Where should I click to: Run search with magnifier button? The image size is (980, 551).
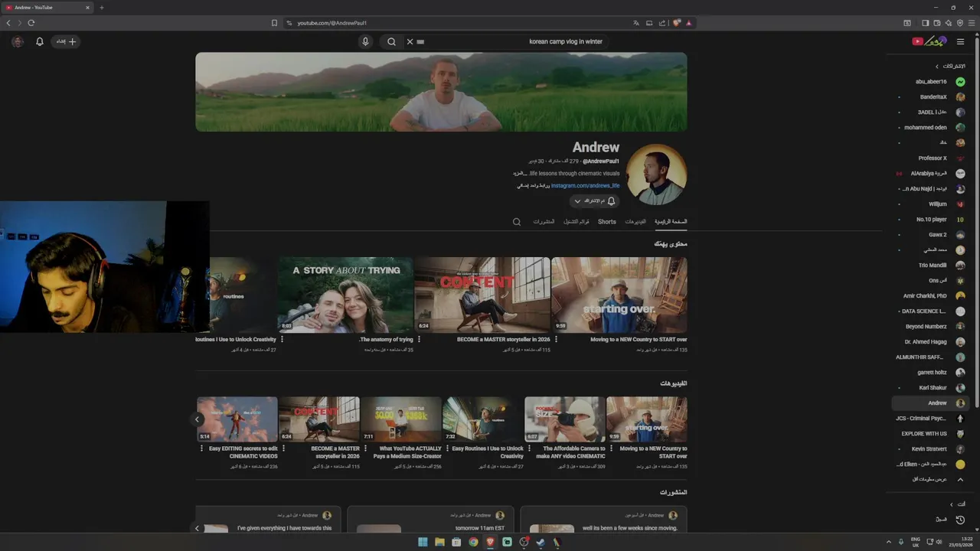pyautogui.click(x=391, y=41)
